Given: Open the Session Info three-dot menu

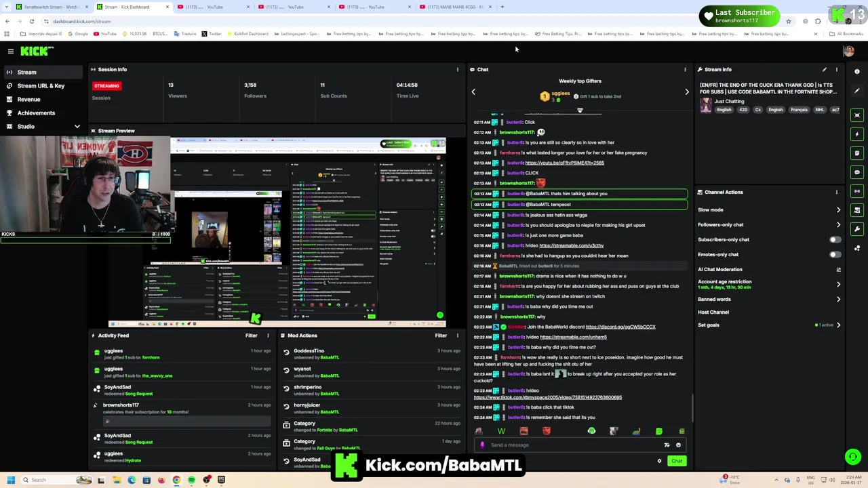Looking at the screenshot, I should [458, 69].
